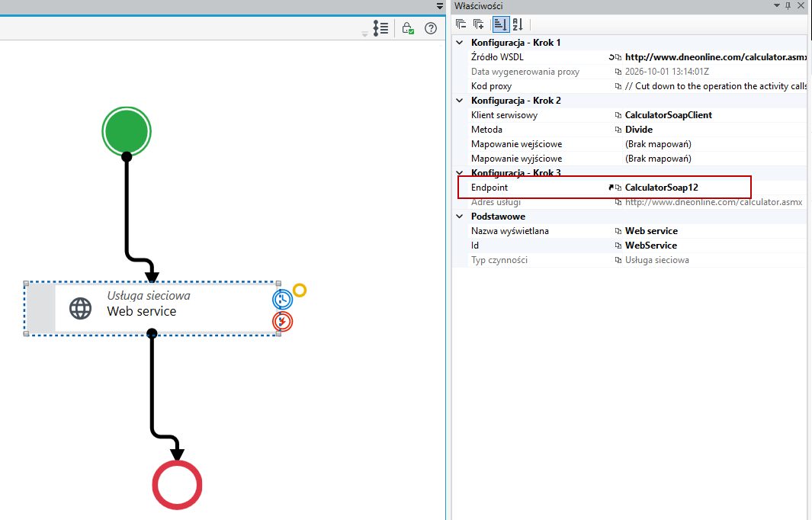The image size is (812, 520).
Task: Click the blue timeout clock on Web service
Action: point(283,300)
